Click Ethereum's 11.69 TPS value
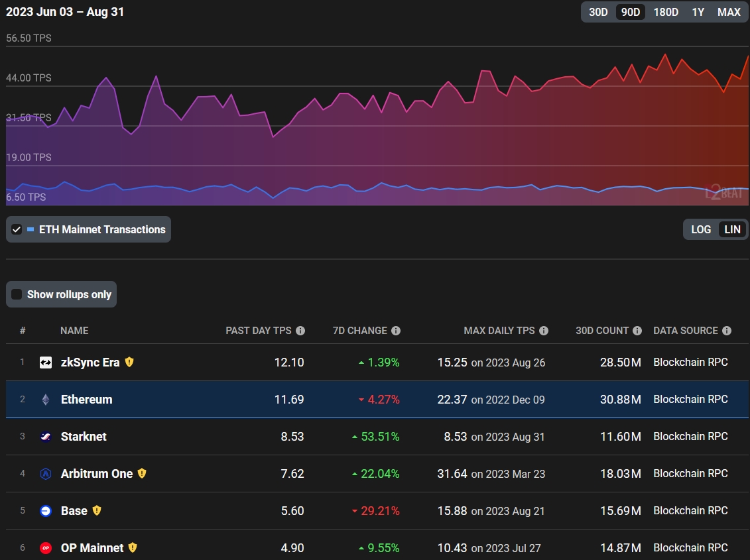The image size is (750, 560). pos(289,400)
